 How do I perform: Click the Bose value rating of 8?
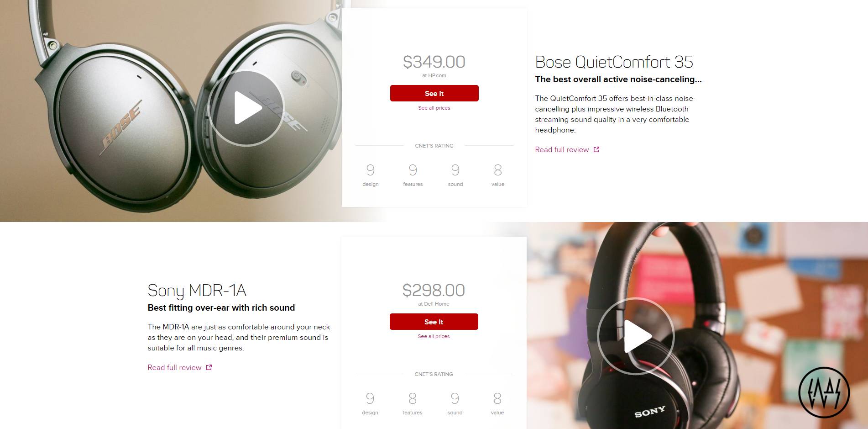[498, 170]
